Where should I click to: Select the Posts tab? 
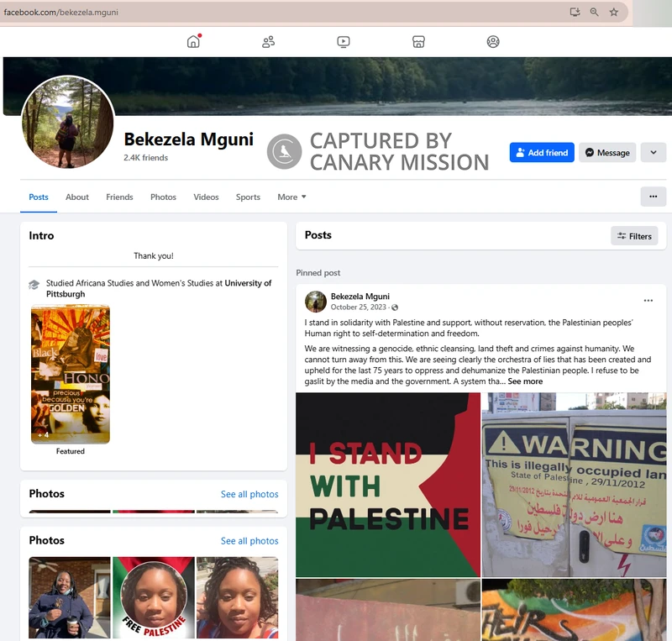39,197
